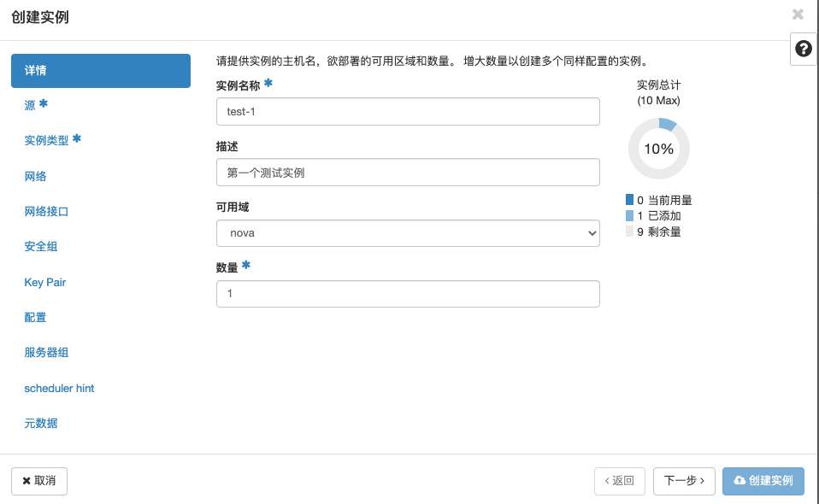Click the 实例名称 field containing test-1
The image size is (819, 504).
408,111
